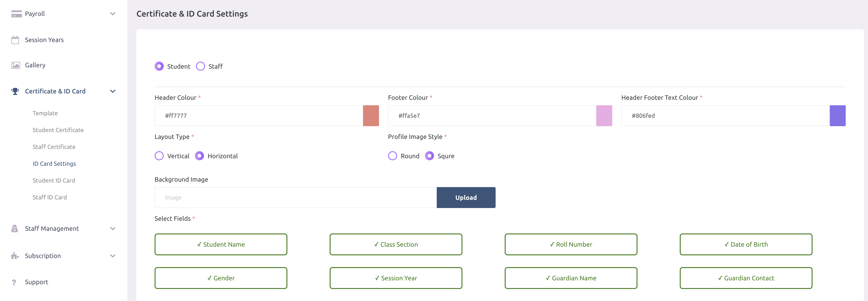
Task: Collapse the Certificate & ID Card menu
Action: (113, 91)
